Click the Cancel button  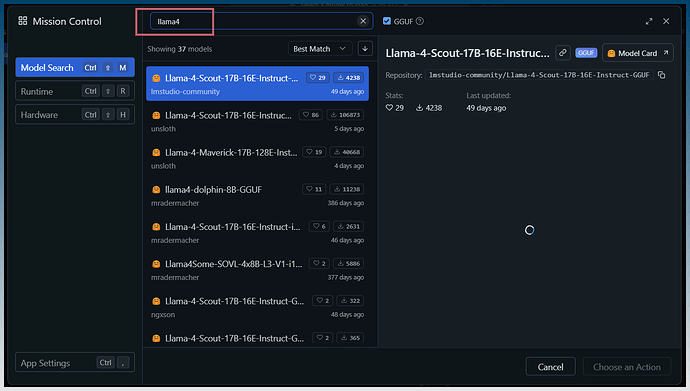[550, 366]
